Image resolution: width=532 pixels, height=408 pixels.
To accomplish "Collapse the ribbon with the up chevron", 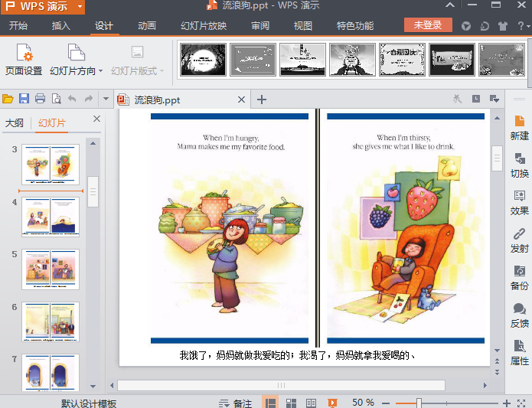I will point(450,5).
